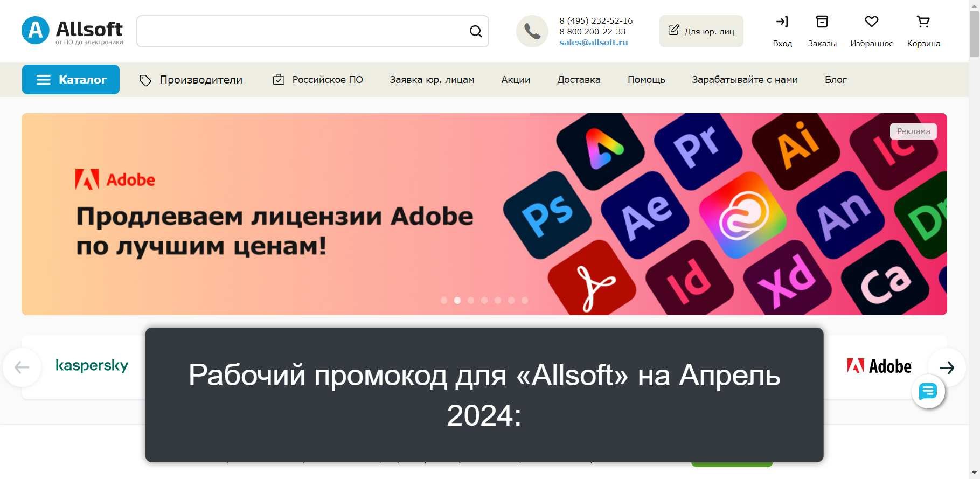Click the phone handset icon
Image resolution: width=980 pixels, height=479 pixels.
pos(532,31)
